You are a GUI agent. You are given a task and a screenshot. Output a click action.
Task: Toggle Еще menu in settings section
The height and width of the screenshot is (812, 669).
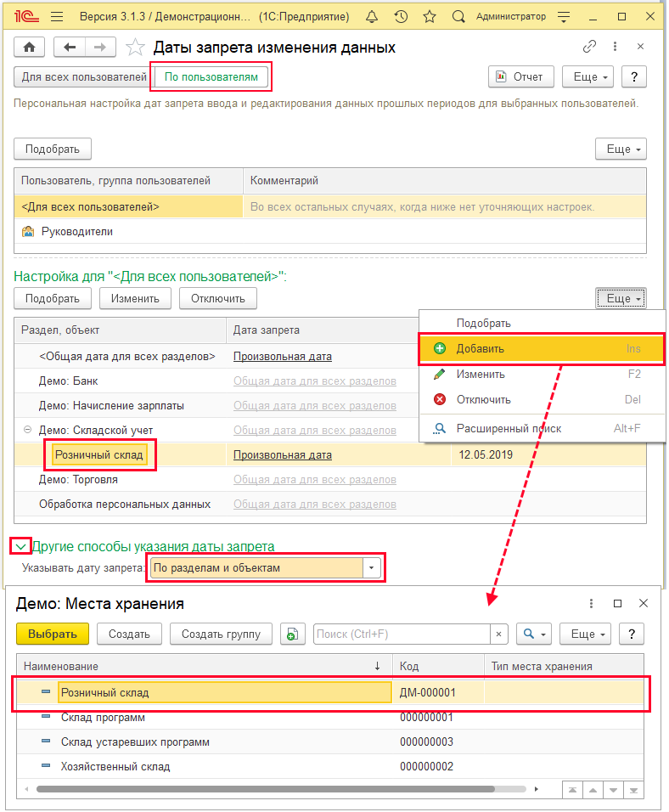(x=621, y=299)
